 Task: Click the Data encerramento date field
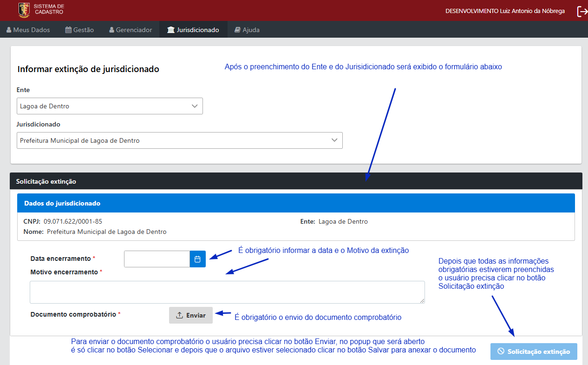tap(157, 259)
